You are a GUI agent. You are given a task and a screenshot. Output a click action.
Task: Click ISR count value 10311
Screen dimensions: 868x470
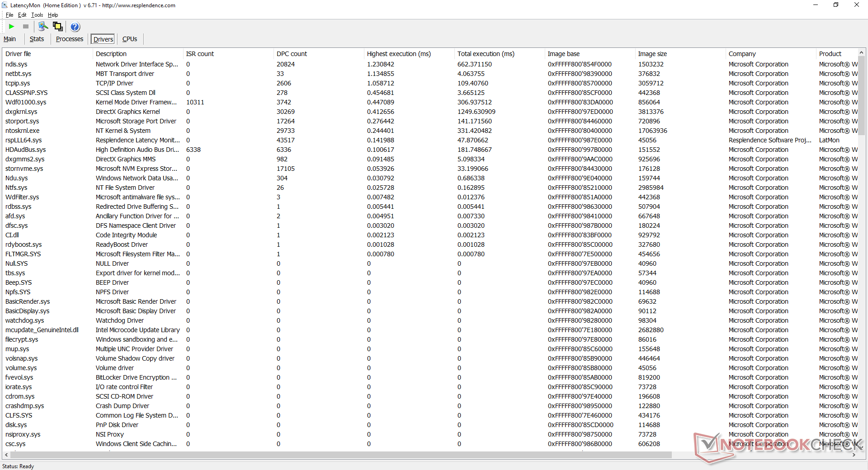195,102
